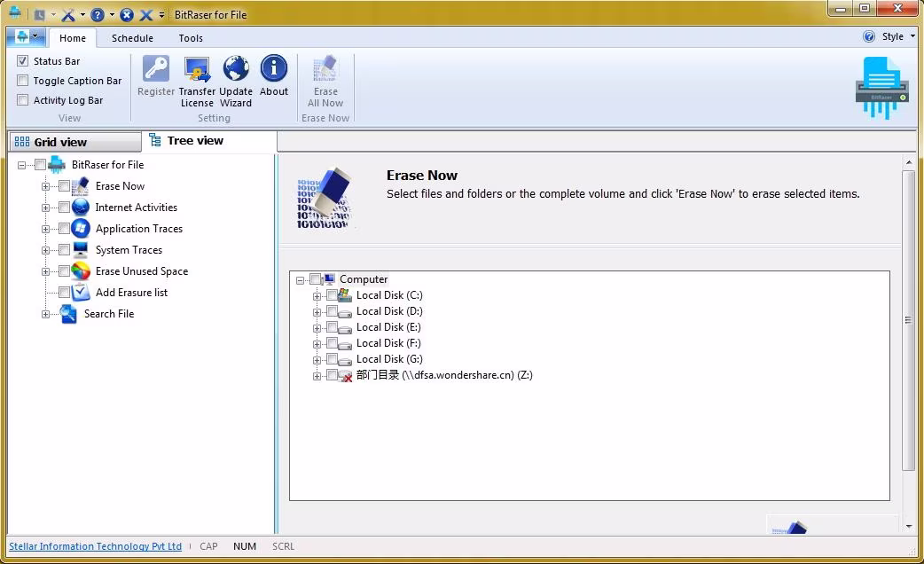The width and height of the screenshot is (924, 564).
Task: Open the Style dropdown arrow
Action: [912, 36]
